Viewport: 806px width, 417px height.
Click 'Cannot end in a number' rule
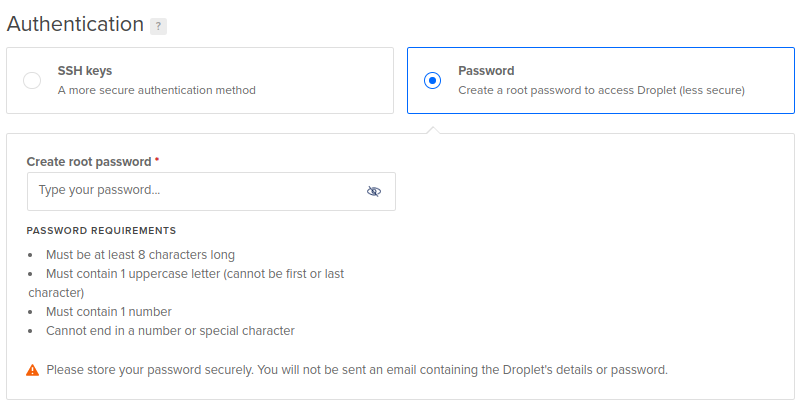pyautogui.click(x=170, y=331)
